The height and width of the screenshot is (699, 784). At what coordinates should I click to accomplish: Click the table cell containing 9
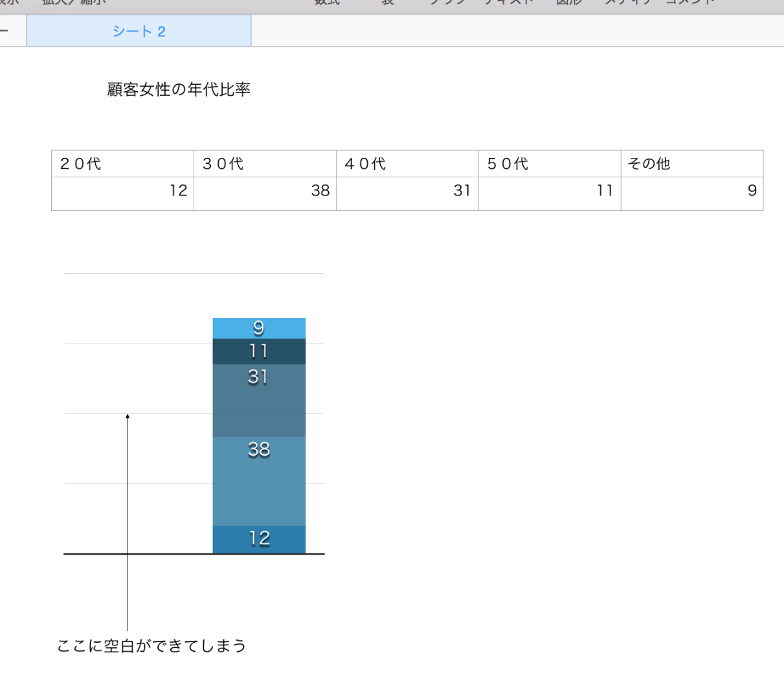692,194
